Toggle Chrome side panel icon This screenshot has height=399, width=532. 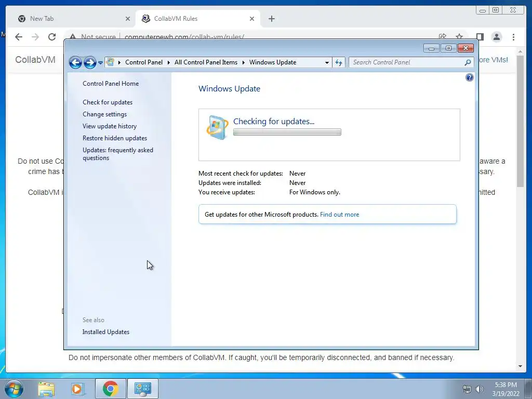tap(480, 37)
